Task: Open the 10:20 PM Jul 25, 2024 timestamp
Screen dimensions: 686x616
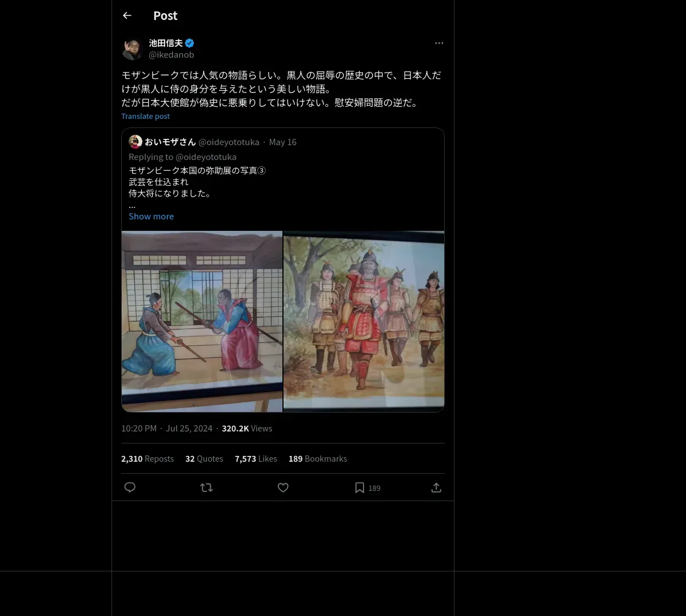Action: tap(167, 429)
